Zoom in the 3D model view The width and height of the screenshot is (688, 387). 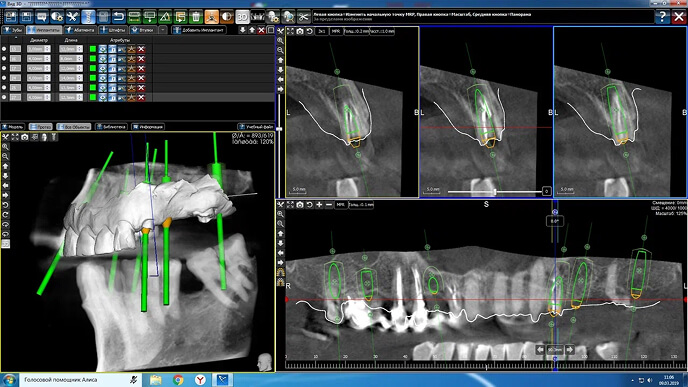point(5,147)
